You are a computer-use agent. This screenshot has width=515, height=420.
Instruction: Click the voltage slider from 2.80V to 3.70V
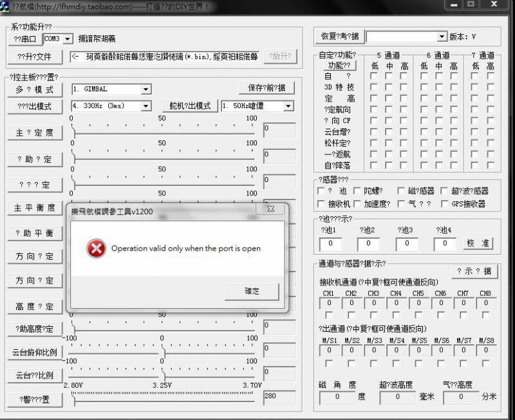click(x=162, y=399)
